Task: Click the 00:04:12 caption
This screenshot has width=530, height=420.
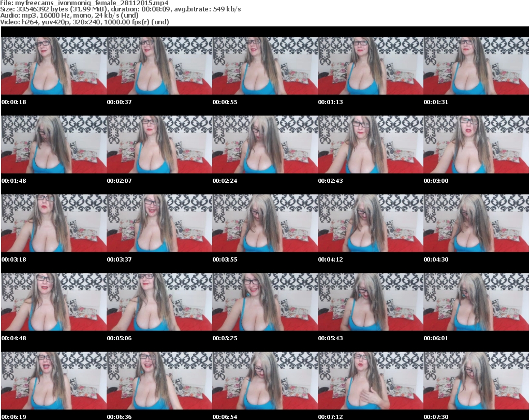Action: (x=330, y=259)
